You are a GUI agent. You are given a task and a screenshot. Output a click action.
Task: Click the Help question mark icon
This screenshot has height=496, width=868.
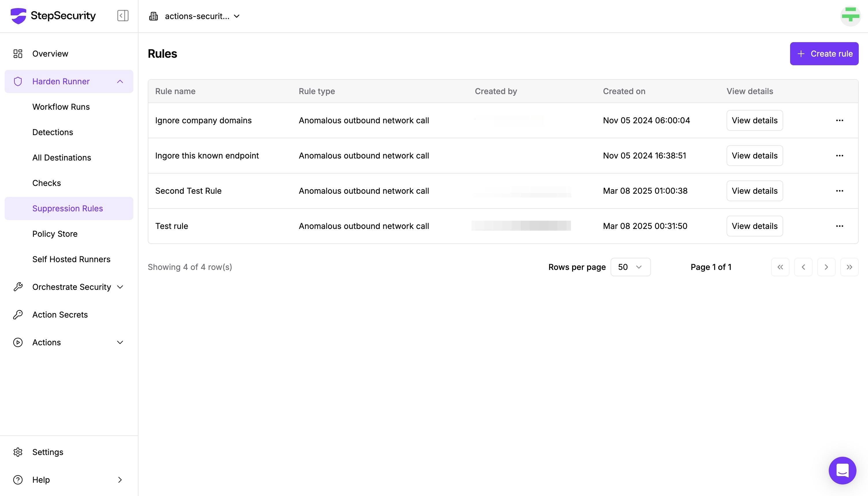(x=18, y=480)
